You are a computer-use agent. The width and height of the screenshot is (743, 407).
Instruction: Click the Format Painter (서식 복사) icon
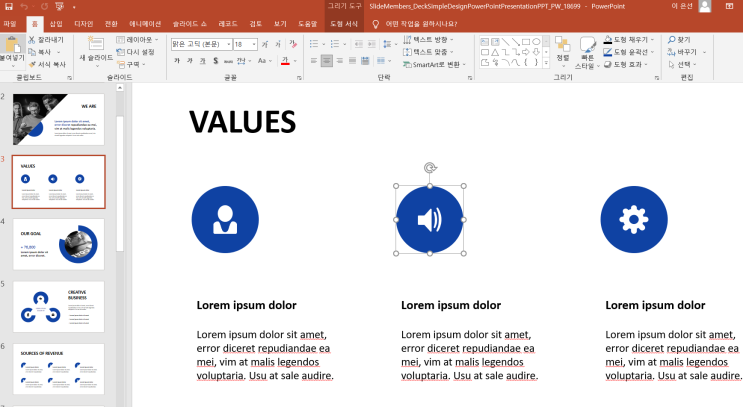32,63
